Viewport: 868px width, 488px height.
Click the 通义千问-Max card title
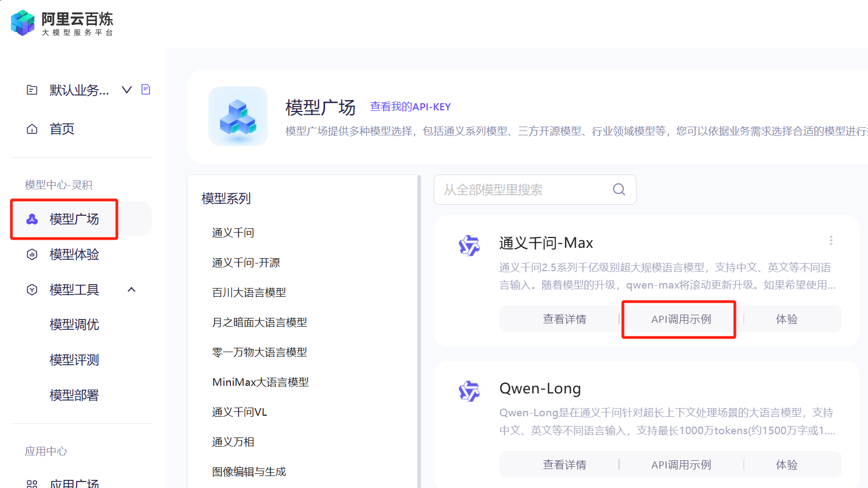[x=546, y=243]
